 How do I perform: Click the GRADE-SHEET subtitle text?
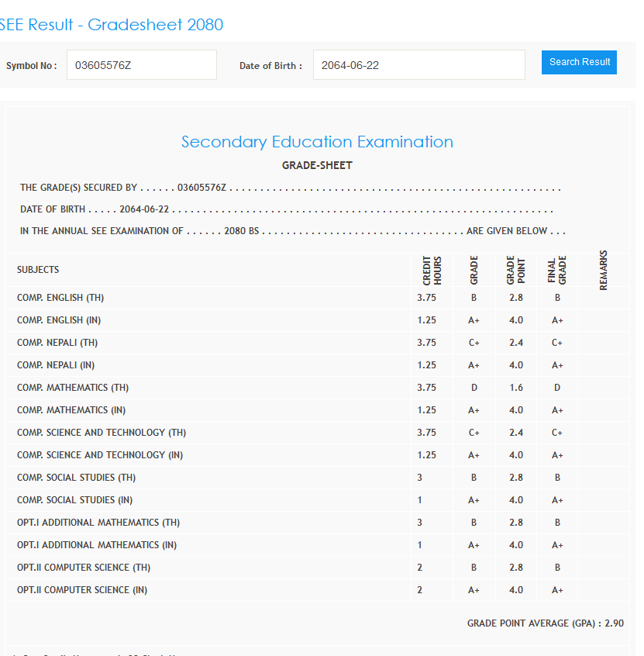point(317,165)
